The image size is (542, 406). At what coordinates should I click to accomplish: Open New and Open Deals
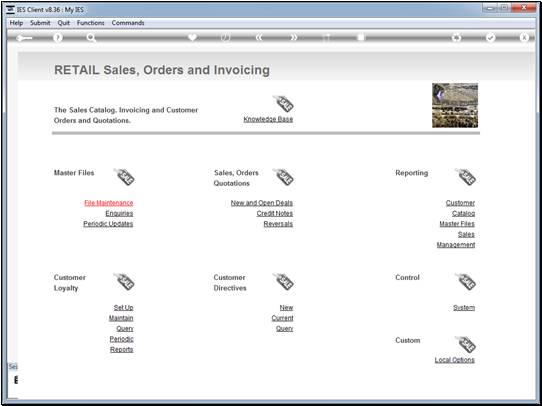(262, 203)
